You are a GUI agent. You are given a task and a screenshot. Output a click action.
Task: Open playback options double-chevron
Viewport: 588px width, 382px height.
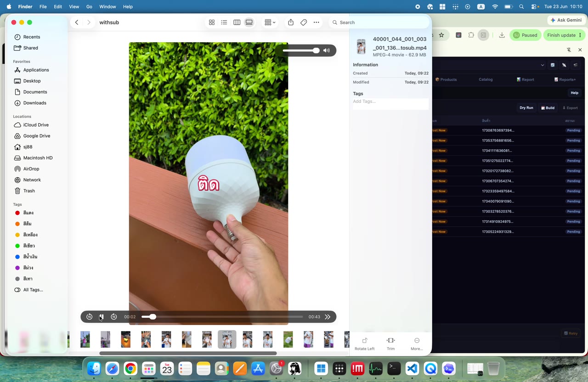(x=328, y=317)
